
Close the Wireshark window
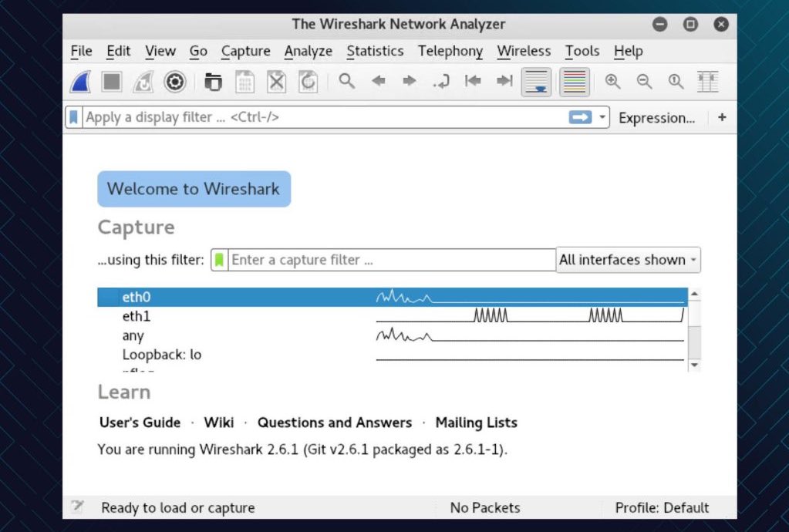pos(721,24)
